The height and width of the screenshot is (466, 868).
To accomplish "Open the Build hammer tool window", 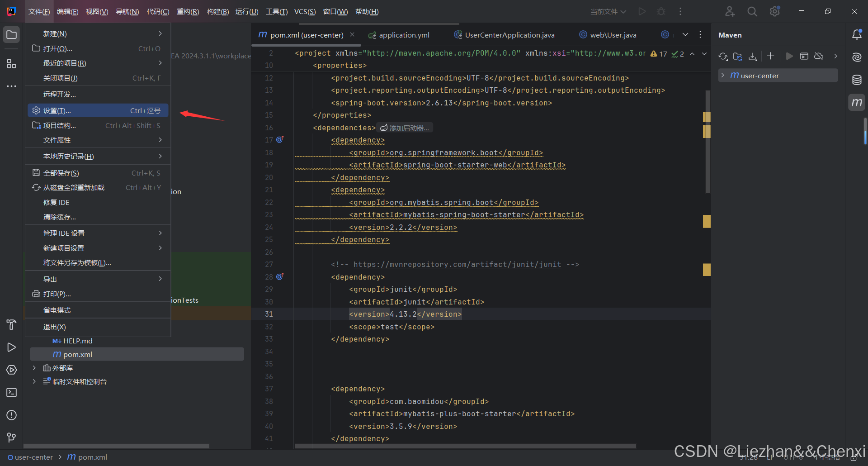I will point(12,324).
